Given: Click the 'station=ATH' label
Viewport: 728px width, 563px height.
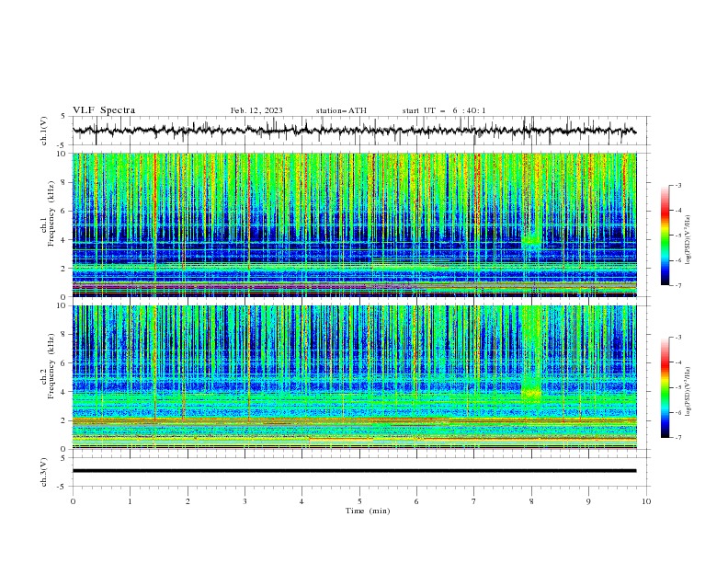Looking at the screenshot, I should pyautogui.click(x=341, y=110).
